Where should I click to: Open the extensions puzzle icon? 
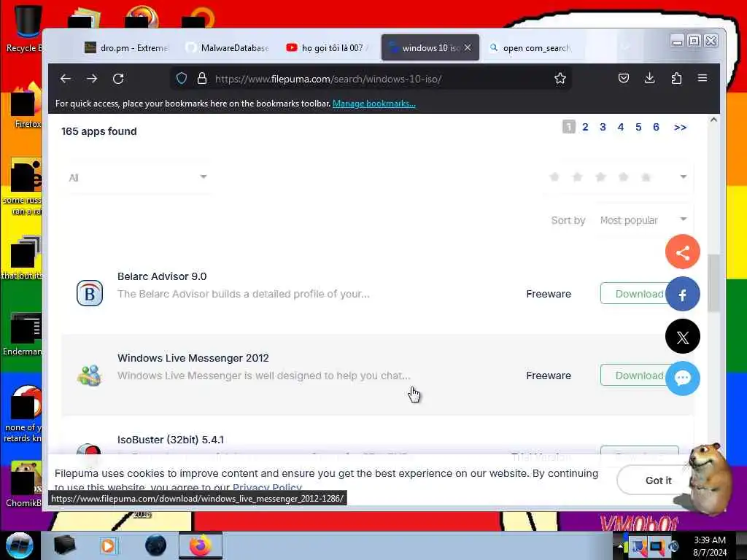676,79
